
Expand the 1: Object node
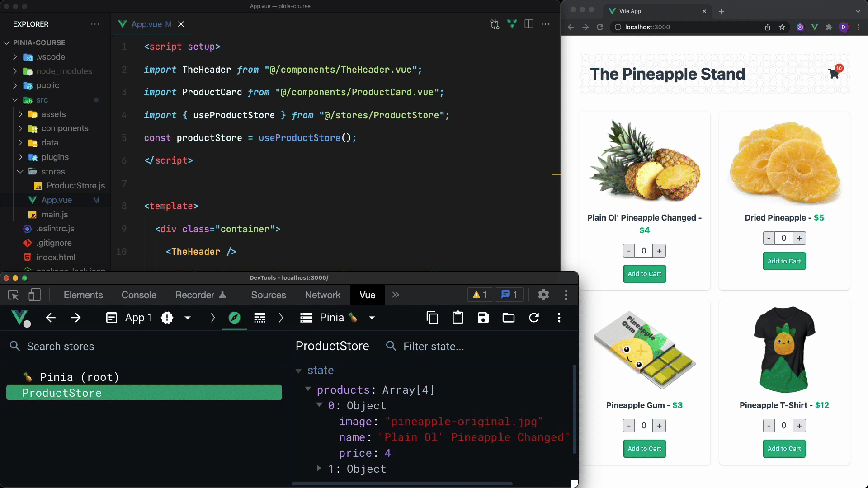pyautogui.click(x=319, y=468)
